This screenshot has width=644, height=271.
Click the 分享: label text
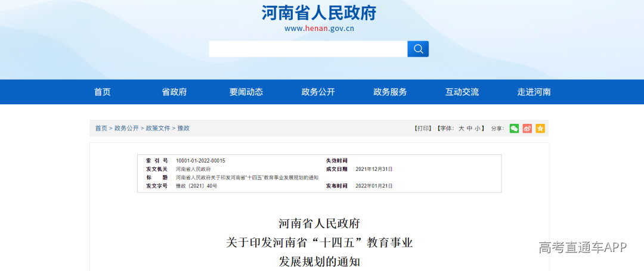[x=497, y=128]
